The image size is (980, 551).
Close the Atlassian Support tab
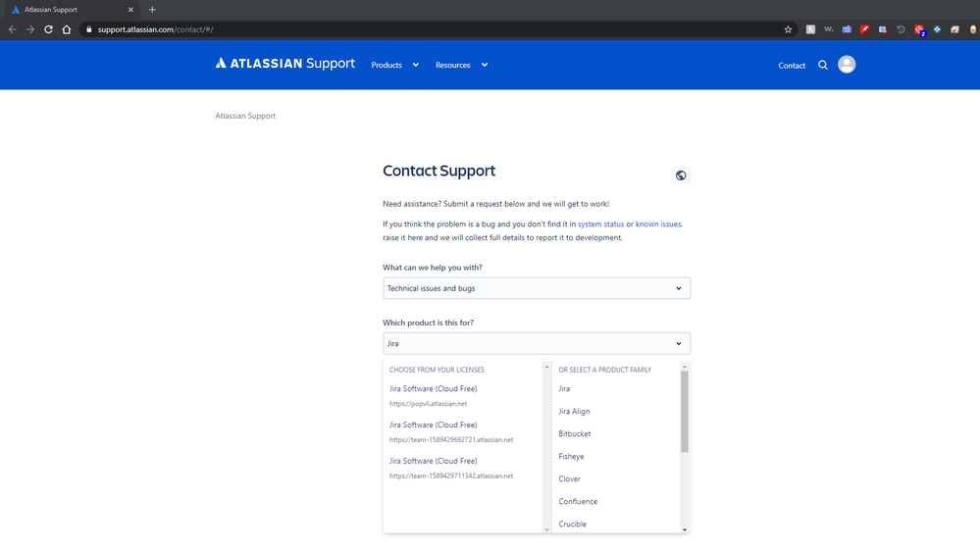[x=130, y=10]
